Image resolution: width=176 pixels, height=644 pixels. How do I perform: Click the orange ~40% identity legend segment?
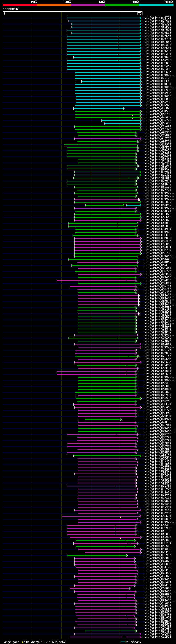[x=54, y=5]
